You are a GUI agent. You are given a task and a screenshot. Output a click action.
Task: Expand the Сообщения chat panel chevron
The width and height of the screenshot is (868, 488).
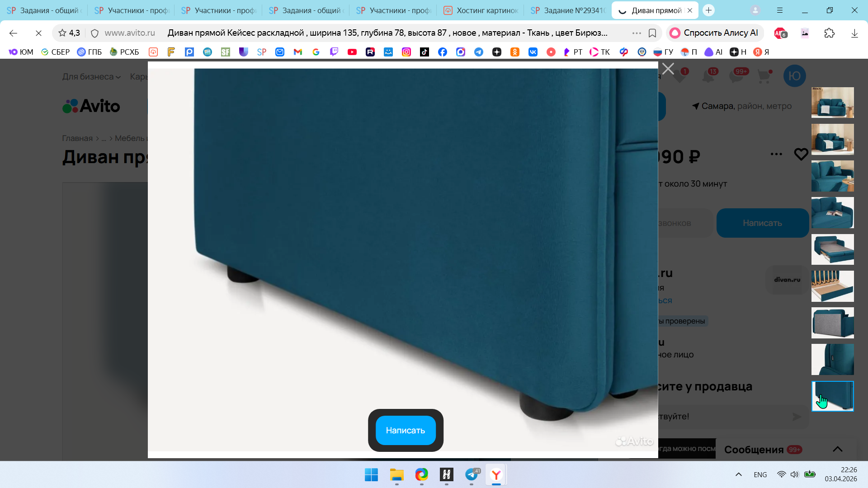pyautogui.click(x=837, y=449)
